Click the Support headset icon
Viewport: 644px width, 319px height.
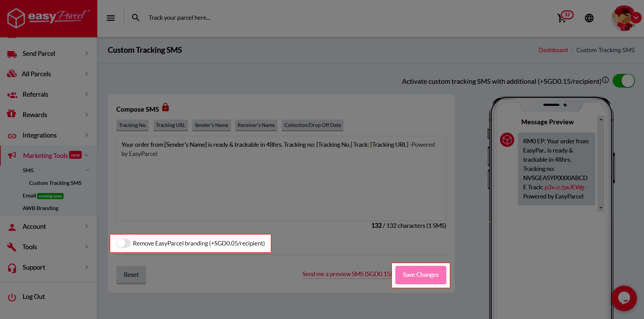coord(12,268)
